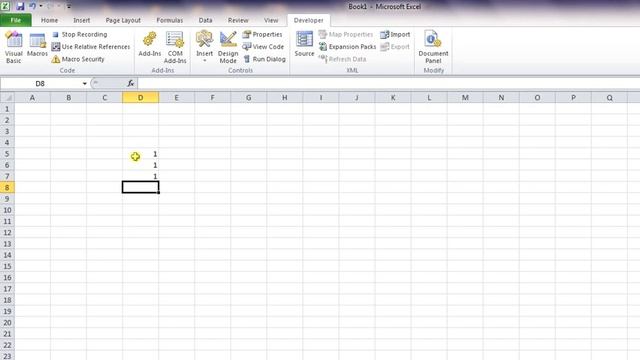Click the Name Box showing D8
The image size is (640, 360).
[x=40, y=83]
